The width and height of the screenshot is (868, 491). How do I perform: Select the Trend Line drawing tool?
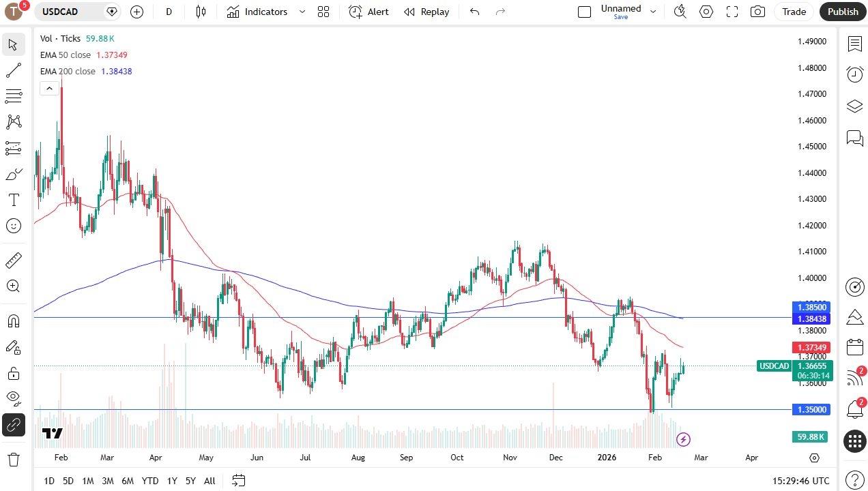pos(14,70)
